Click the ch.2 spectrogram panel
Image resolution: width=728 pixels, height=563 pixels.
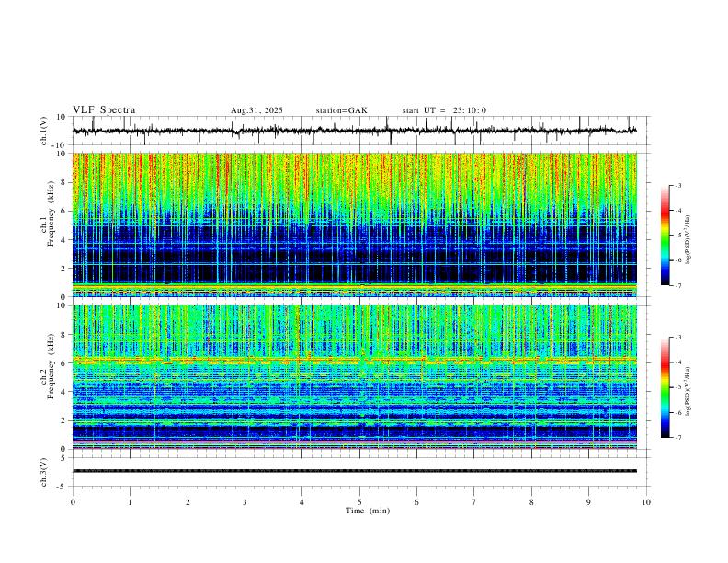pos(354,377)
